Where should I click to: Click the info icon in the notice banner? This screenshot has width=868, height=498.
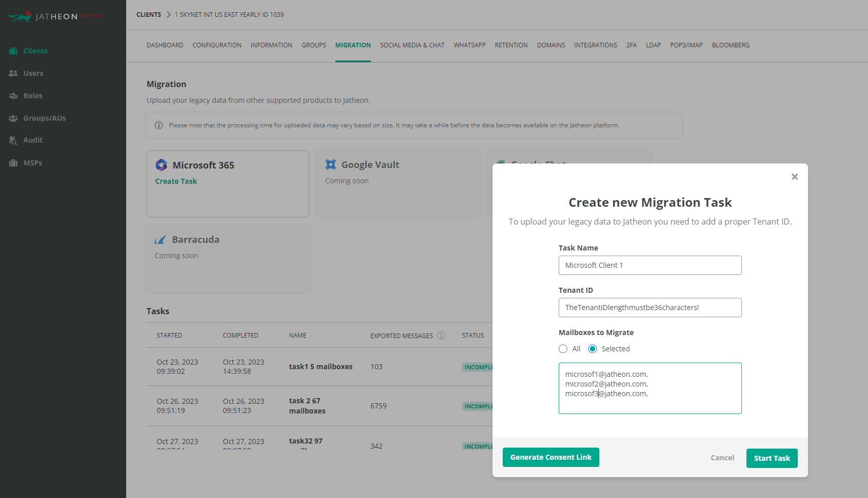(159, 125)
